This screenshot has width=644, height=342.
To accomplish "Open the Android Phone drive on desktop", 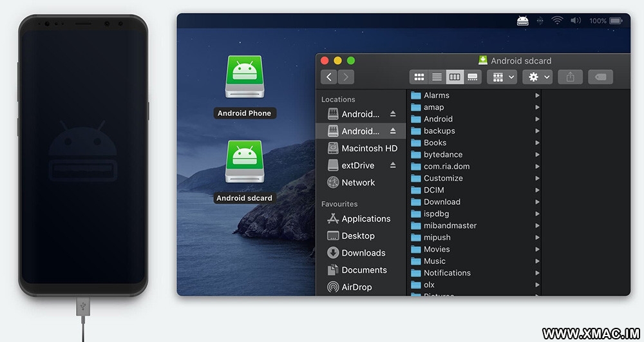I will [x=245, y=77].
